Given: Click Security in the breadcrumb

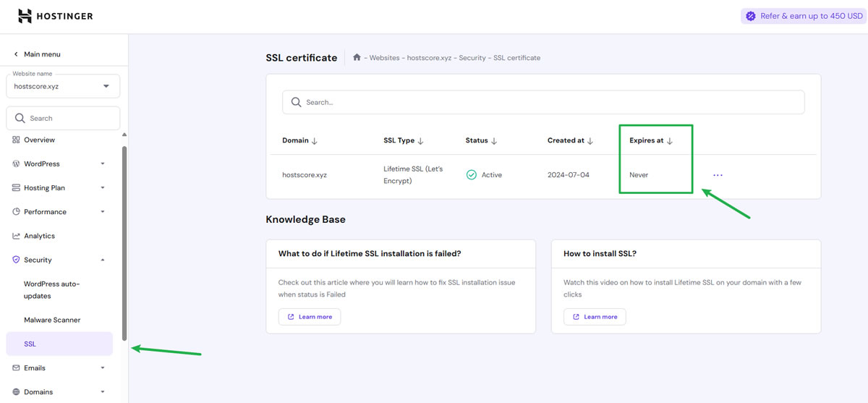Looking at the screenshot, I should tap(472, 58).
